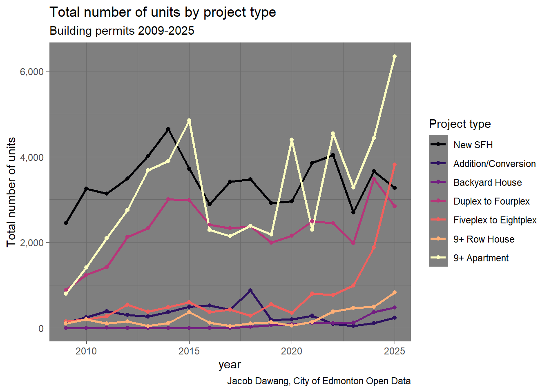Screen dimensions: 549x392
Task: Click the Project type legend title
Action: pyautogui.click(x=460, y=124)
